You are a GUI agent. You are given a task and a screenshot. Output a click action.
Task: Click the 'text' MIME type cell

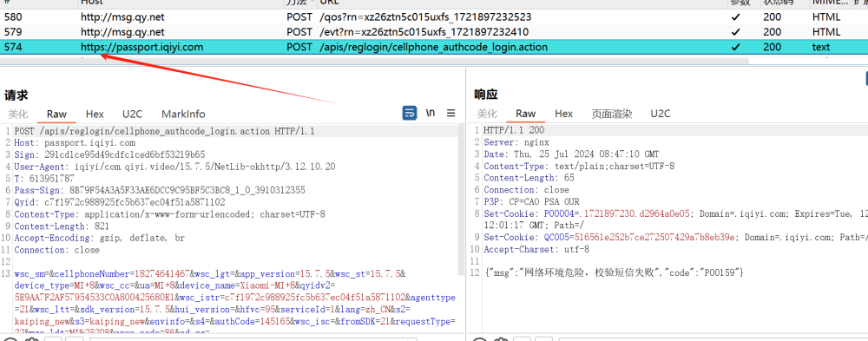point(821,47)
